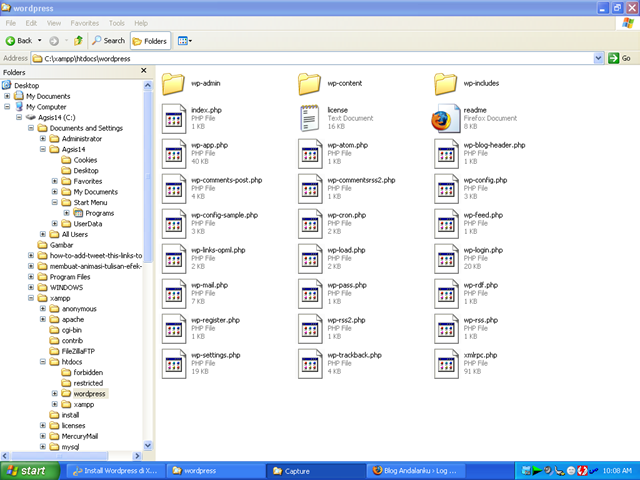Open the Help menu

click(x=141, y=23)
